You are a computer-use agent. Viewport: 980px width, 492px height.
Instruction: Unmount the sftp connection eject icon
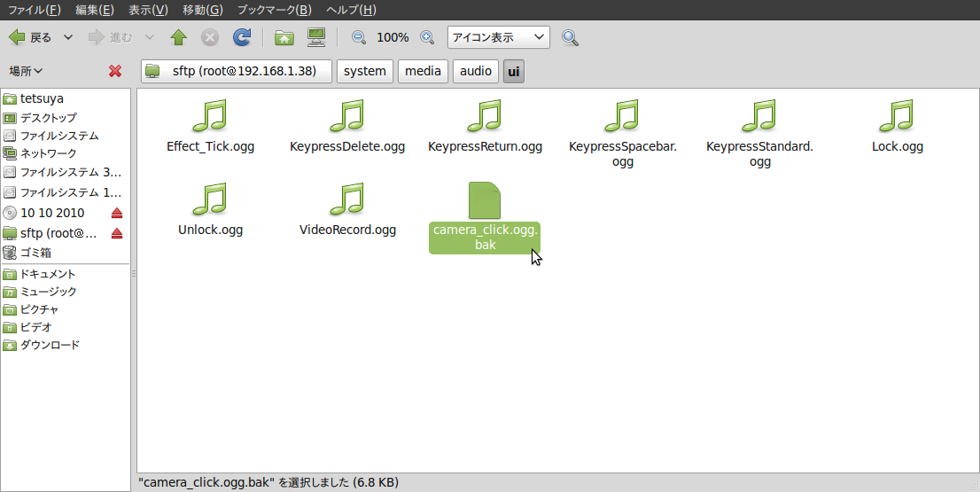[x=117, y=234]
